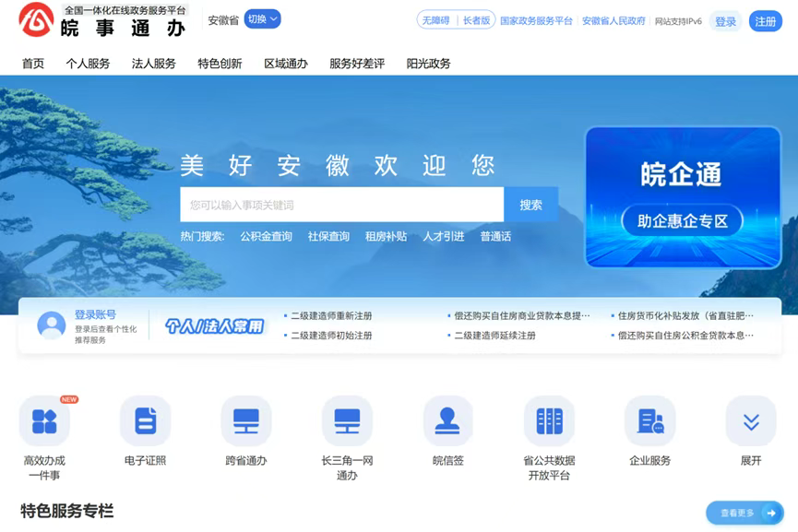The height and width of the screenshot is (532, 798).
Task: Select hot search 社保查询
Action: coord(328,237)
